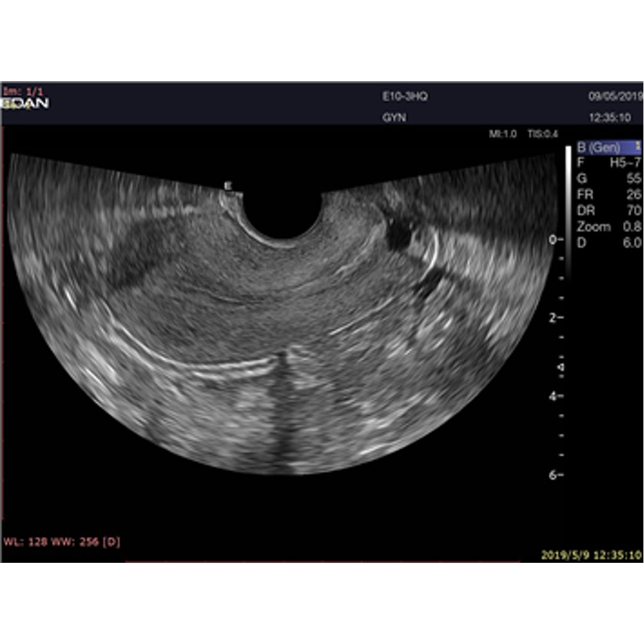Click the E10-3HQ probe label

(405, 97)
